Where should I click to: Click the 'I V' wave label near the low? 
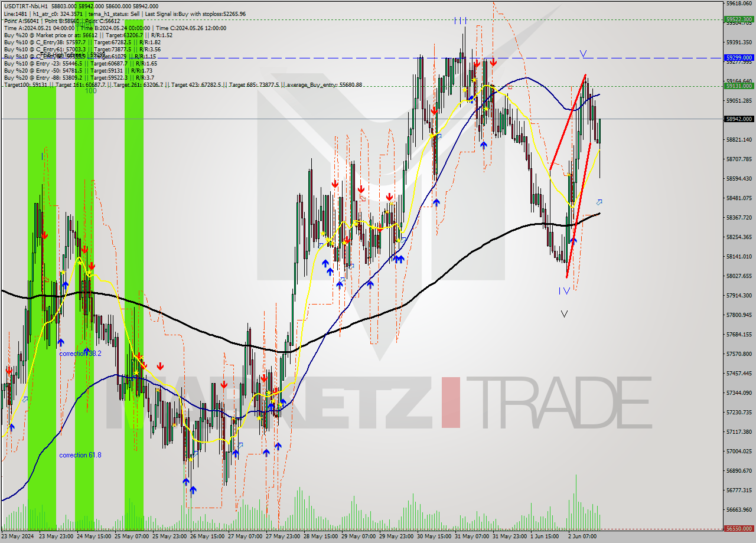pos(564,290)
